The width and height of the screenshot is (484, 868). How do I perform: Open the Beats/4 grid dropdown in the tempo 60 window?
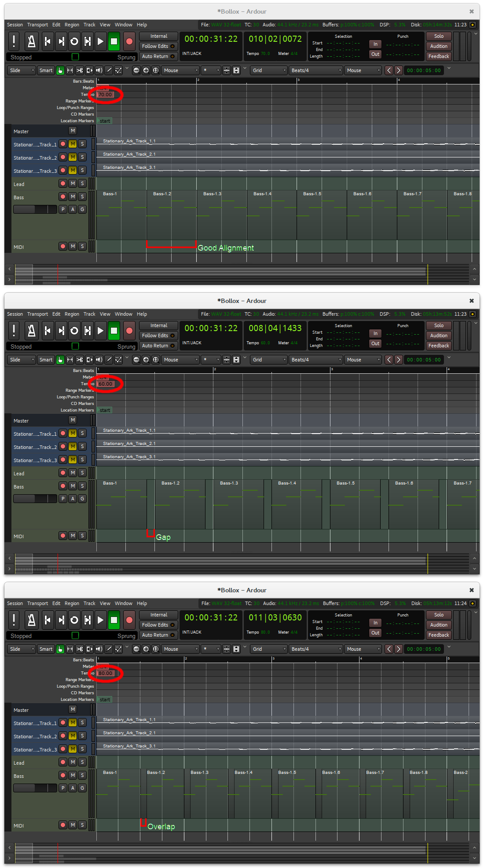coord(315,360)
